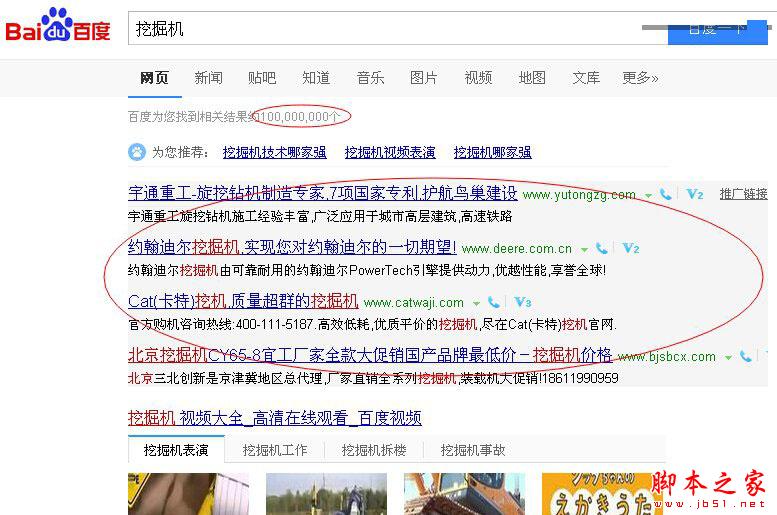The image size is (777, 515).
Task: Click description 宇通重工旋挖钻机施工经验丰富
Action: pos(320,217)
